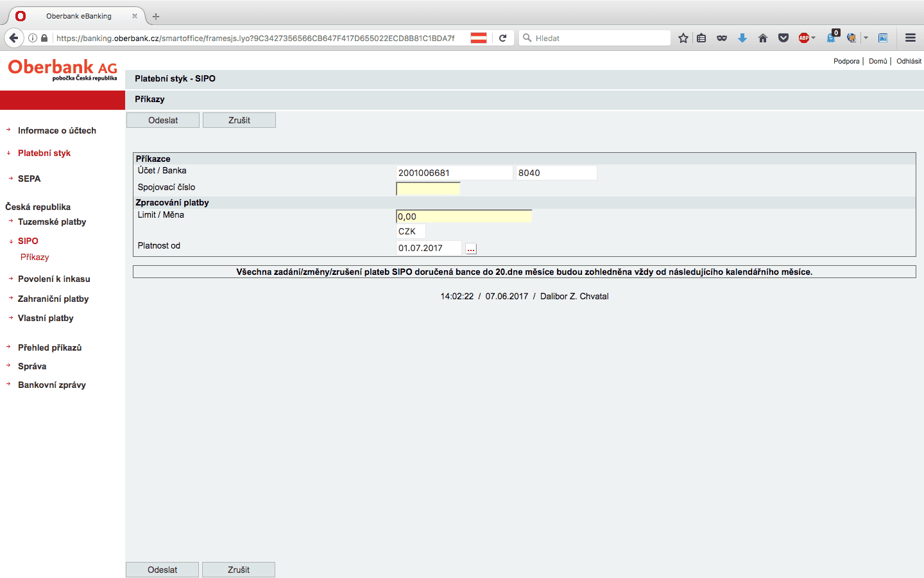This screenshot has width=924, height=578.
Task: Open Přehled příkazů menu
Action: click(x=49, y=347)
